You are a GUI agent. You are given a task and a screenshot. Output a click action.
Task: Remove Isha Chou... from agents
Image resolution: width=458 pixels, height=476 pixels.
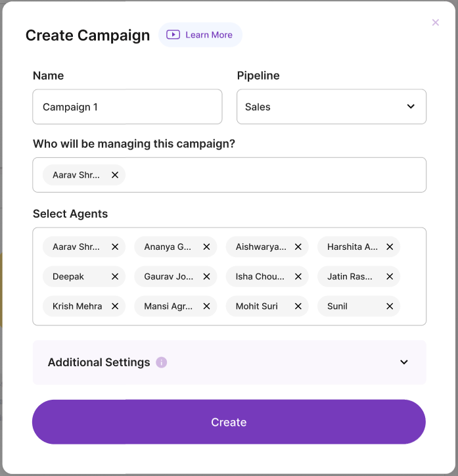coord(298,277)
